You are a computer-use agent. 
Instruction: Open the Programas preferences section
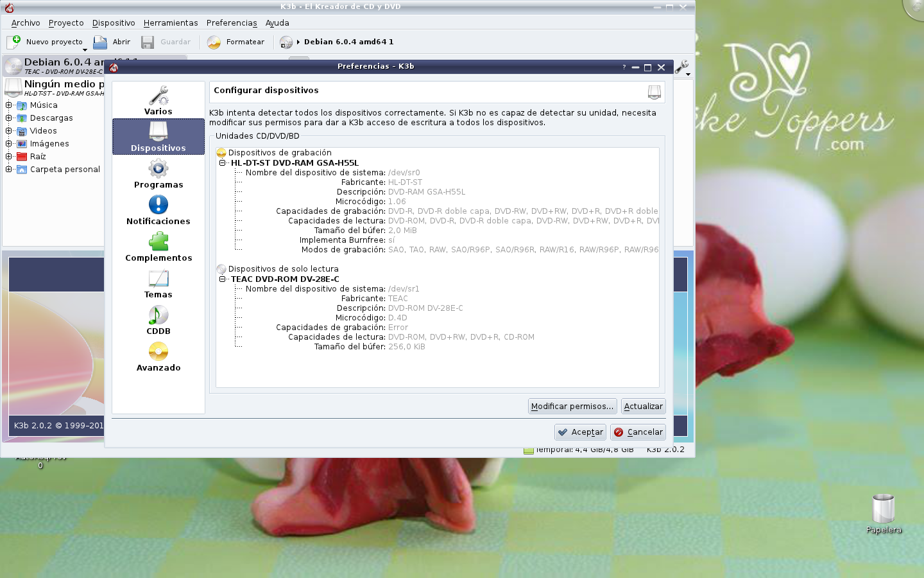158,173
